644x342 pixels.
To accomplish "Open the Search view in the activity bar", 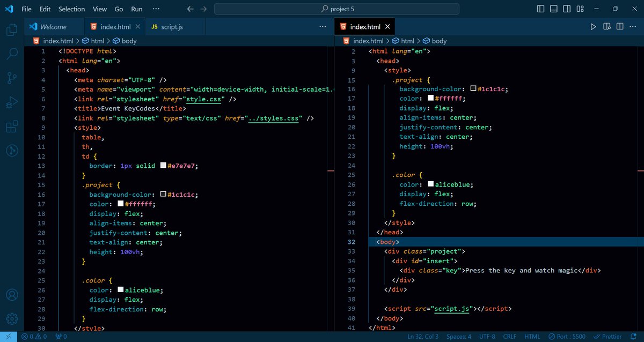I will pyautogui.click(x=12, y=54).
